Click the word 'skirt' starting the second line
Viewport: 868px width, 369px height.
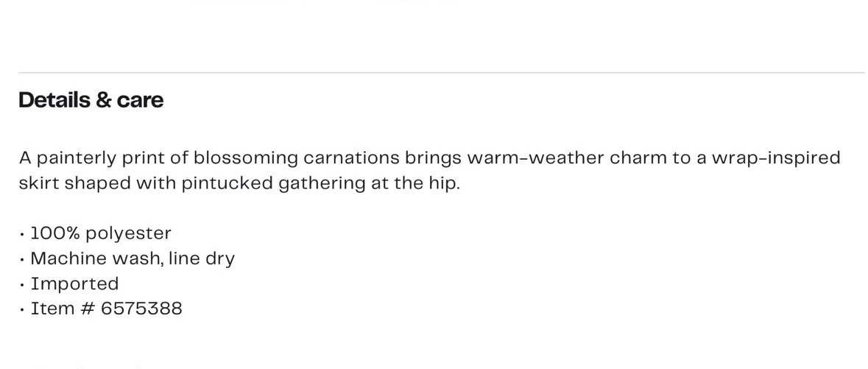pyautogui.click(x=39, y=184)
